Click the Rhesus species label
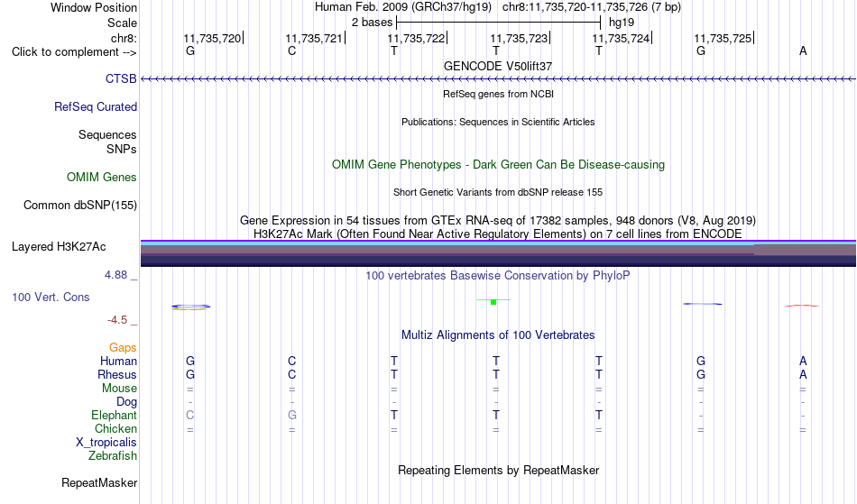857x504 pixels. click(117, 374)
